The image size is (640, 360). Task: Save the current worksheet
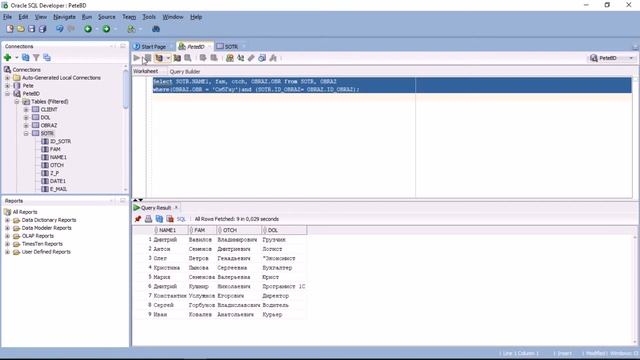click(x=31, y=29)
